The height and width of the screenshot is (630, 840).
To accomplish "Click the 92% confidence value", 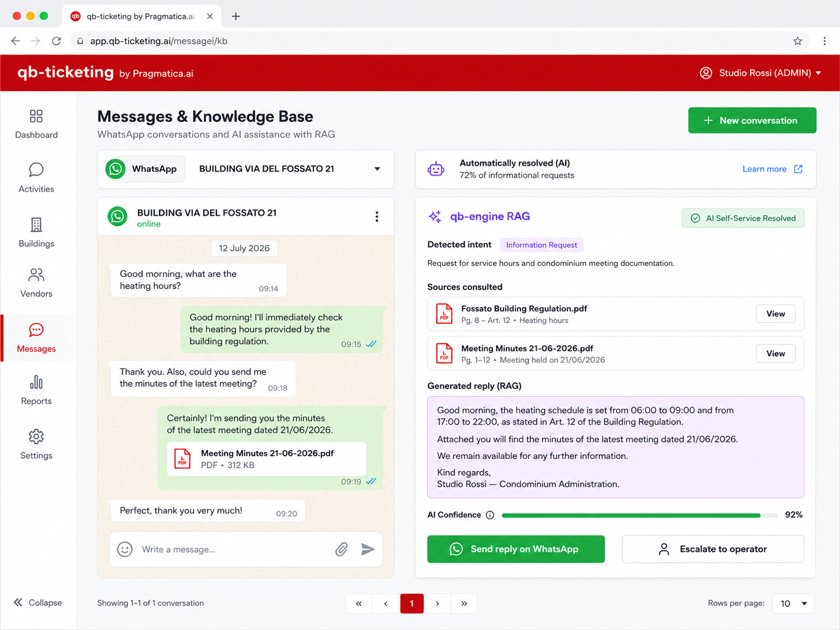I will [794, 515].
